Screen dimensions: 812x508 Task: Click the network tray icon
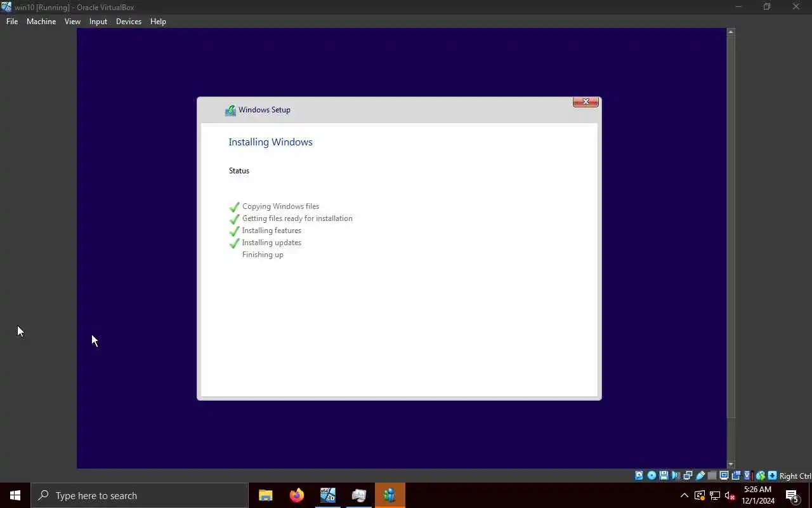pyautogui.click(x=715, y=495)
